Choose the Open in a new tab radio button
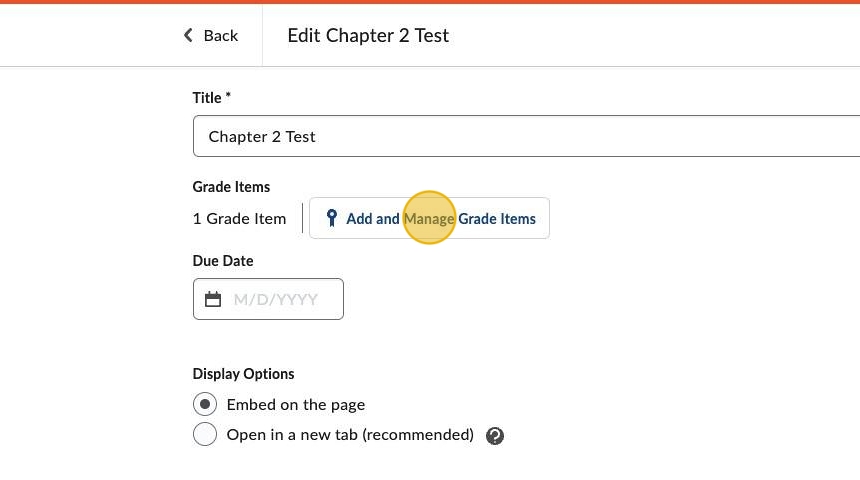This screenshot has width=860, height=480. 204,435
